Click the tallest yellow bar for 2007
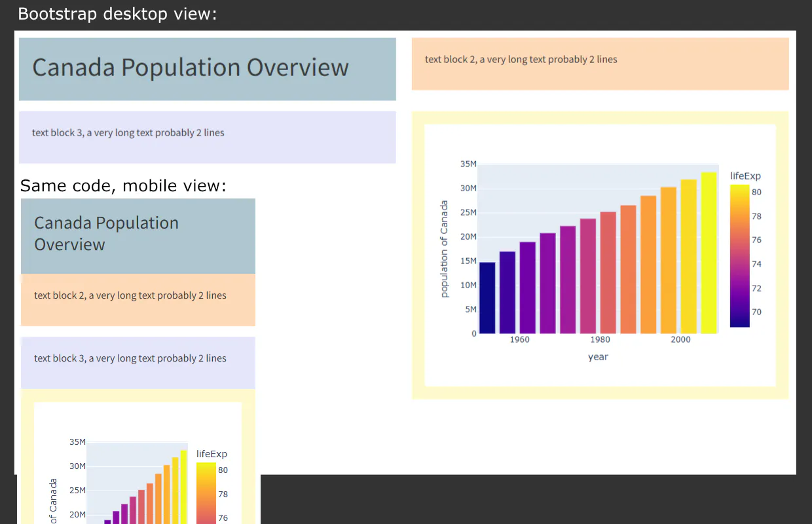812x524 pixels. (709, 249)
